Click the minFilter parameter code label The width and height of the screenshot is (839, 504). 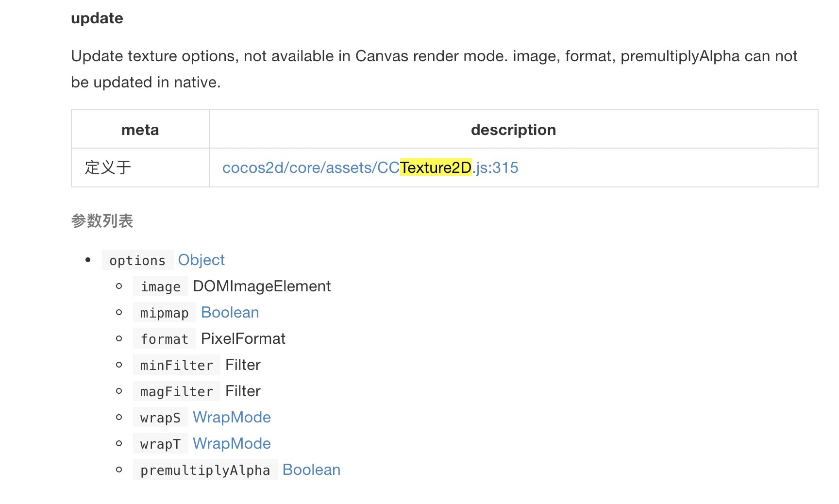click(x=176, y=365)
